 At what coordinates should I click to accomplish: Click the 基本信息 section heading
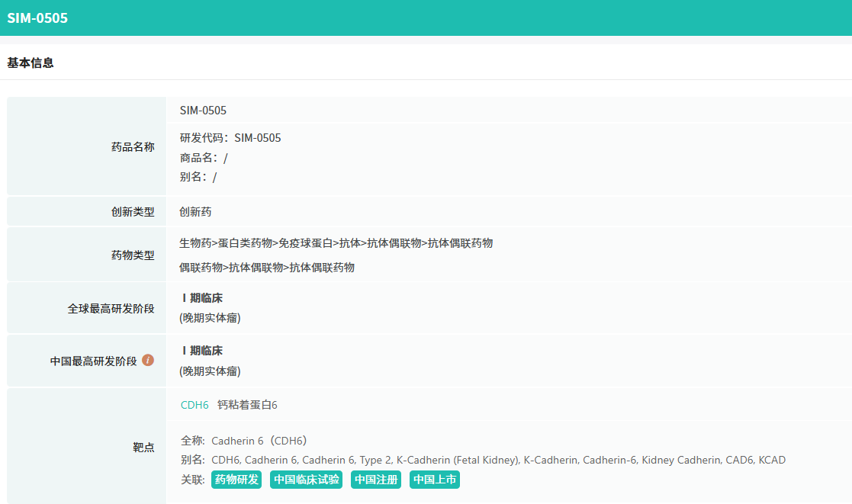[x=31, y=63]
